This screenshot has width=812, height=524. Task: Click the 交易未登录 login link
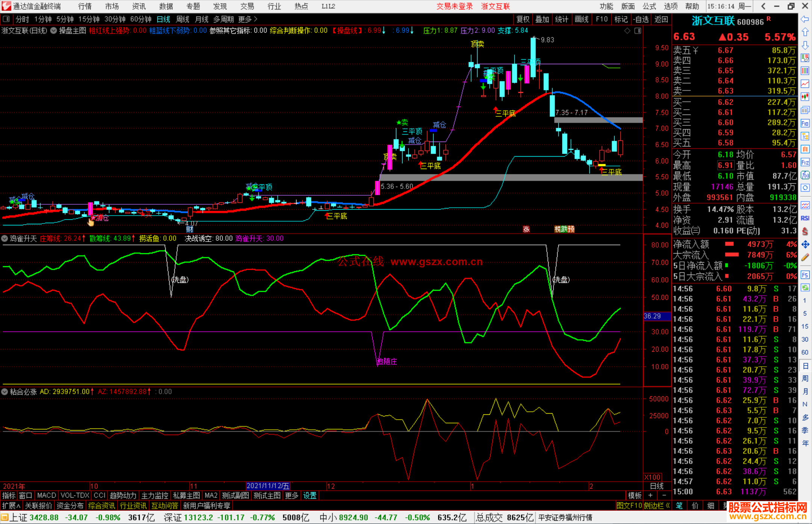[x=454, y=6]
